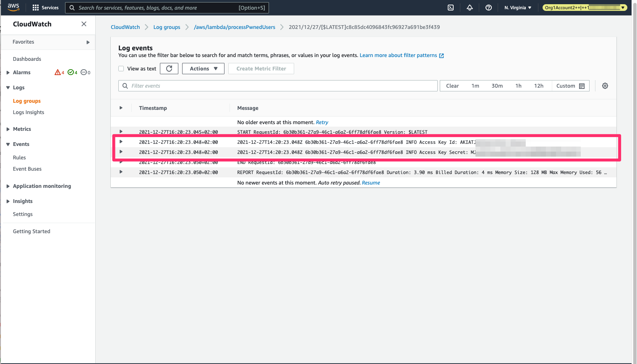The image size is (637, 364).
Task: Click Retry for older events
Action: pyautogui.click(x=322, y=122)
